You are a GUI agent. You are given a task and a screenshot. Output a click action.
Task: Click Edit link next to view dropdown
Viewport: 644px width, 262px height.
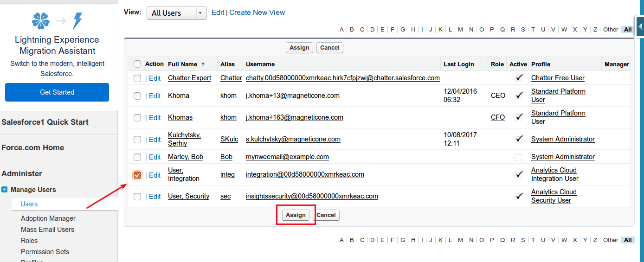click(218, 13)
